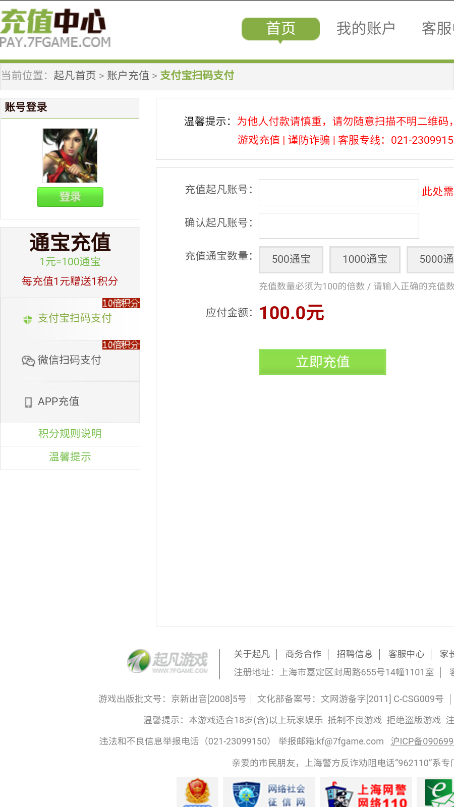Screen dimensions: 454x807
Task: Open 商务合作 footer link
Action: click(303, 654)
